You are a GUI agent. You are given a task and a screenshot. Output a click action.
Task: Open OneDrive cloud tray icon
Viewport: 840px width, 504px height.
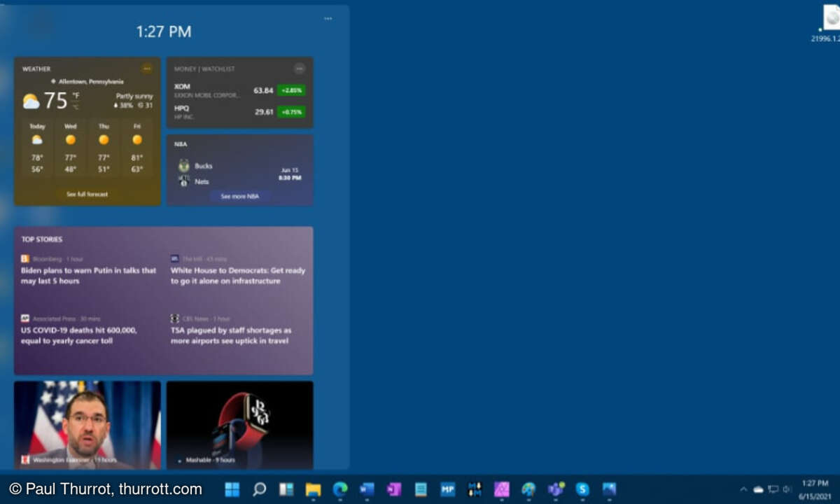tap(758, 489)
